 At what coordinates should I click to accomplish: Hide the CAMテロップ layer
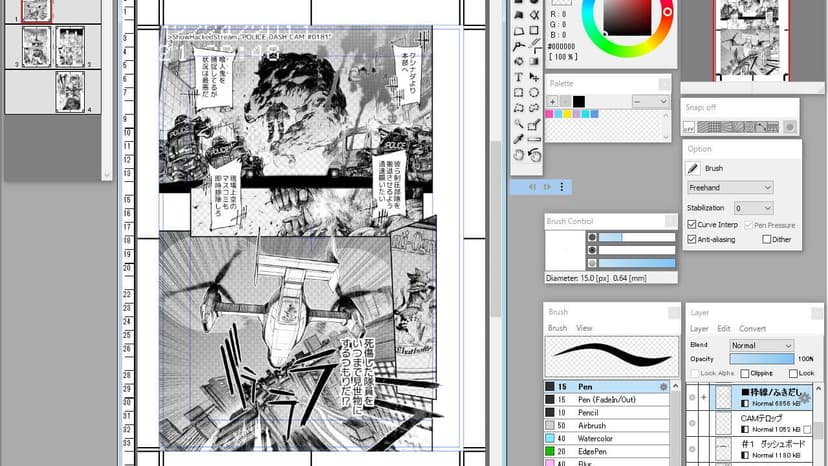coord(692,423)
